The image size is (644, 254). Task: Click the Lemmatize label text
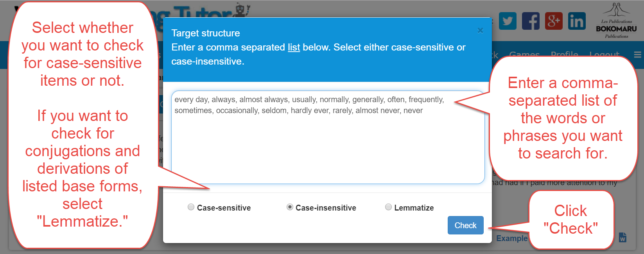coord(414,208)
